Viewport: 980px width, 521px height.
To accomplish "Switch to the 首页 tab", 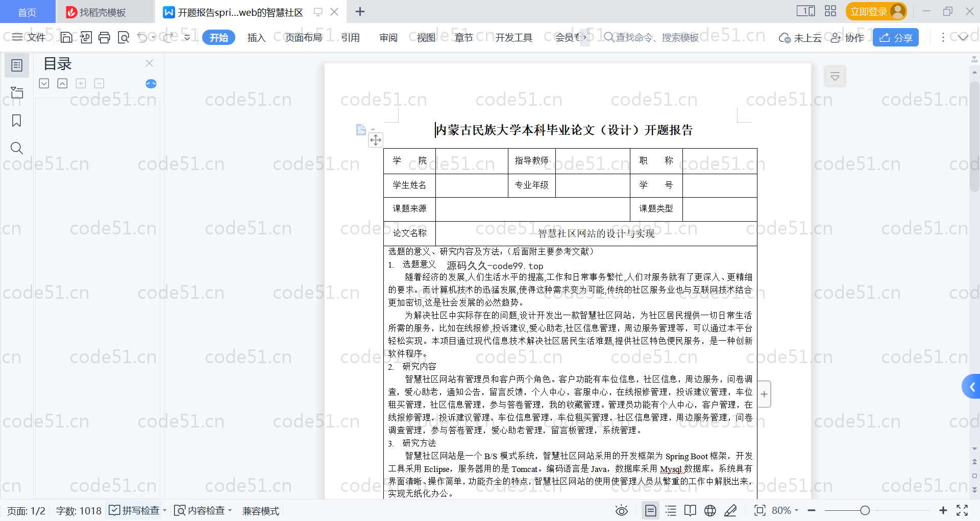I will [x=27, y=12].
